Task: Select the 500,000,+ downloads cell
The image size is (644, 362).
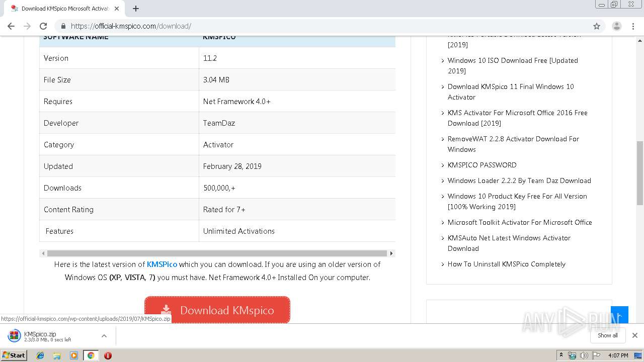Action: 297,188
